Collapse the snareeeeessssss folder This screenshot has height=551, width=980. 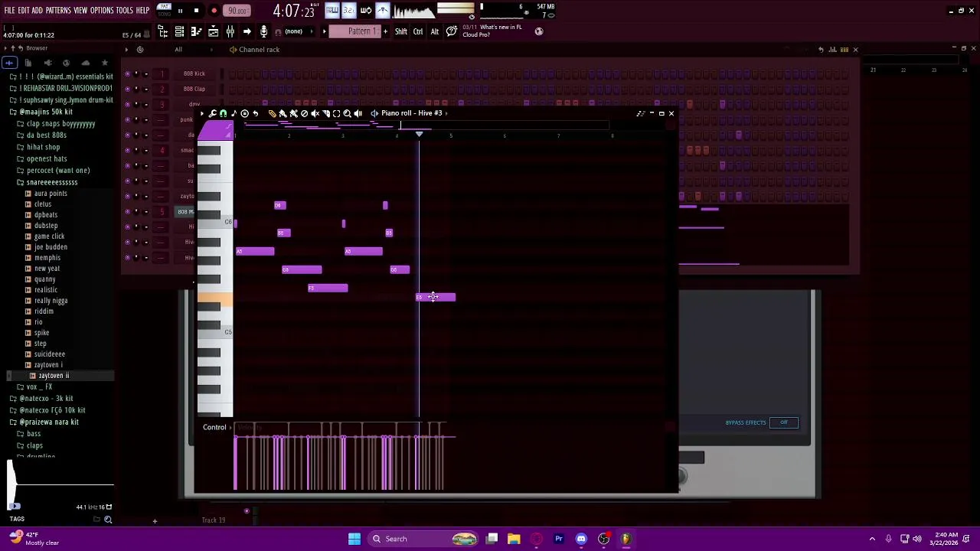(x=52, y=182)
